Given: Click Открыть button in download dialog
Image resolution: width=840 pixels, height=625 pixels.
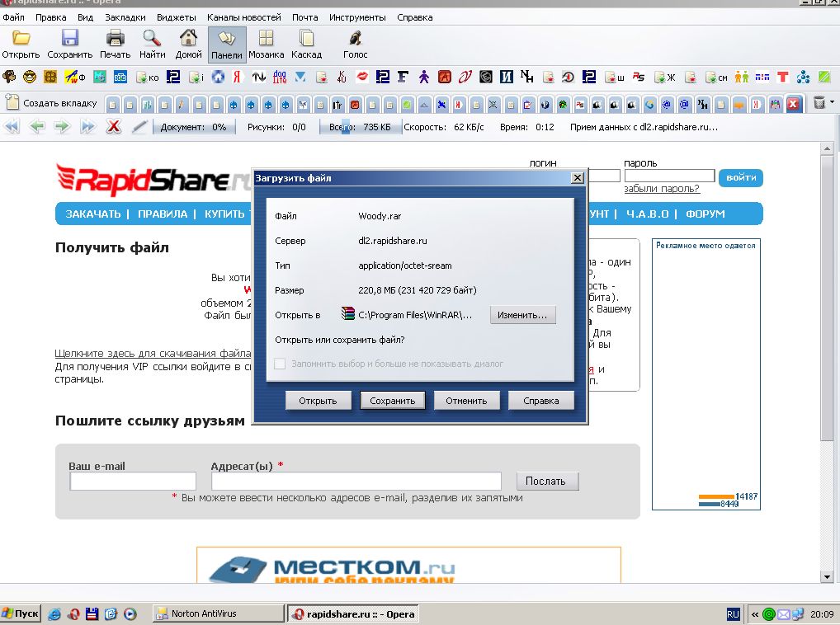Looking at the screenshot, I should point(318,400).
